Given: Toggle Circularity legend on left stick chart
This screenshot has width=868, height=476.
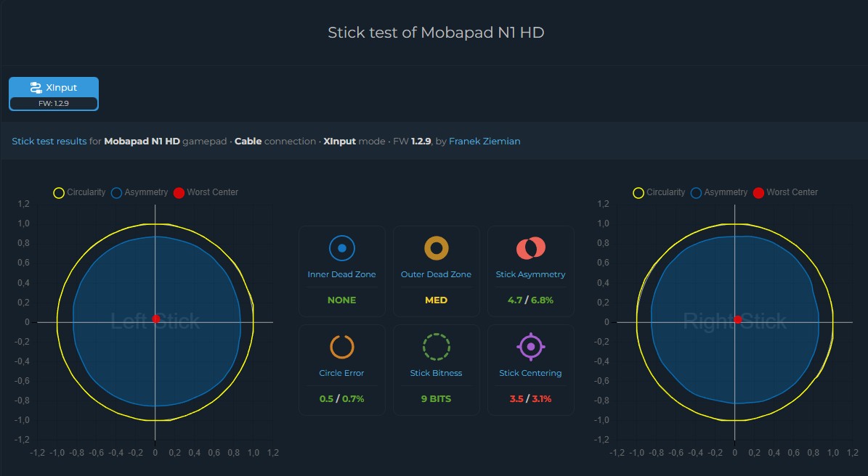Looking at the screenshot, I should point(79,192).
